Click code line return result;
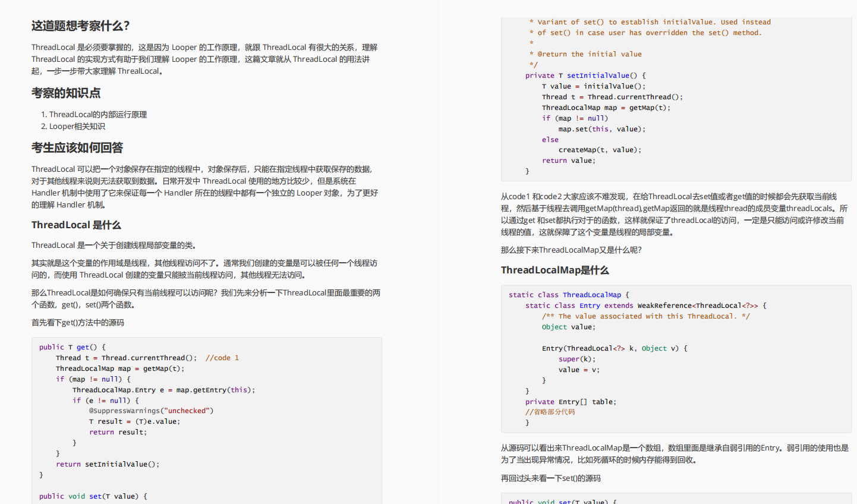 (x=118, y=432)
